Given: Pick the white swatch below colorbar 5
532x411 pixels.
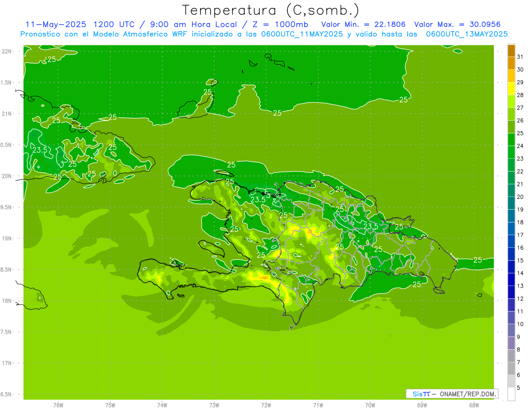Looking at the screenshot, I should pyautogui.click(x=511, y=394).
